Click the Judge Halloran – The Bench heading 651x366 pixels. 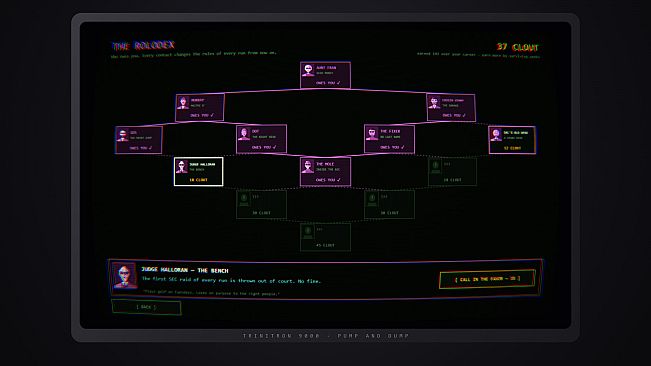(x=185, y=271)
